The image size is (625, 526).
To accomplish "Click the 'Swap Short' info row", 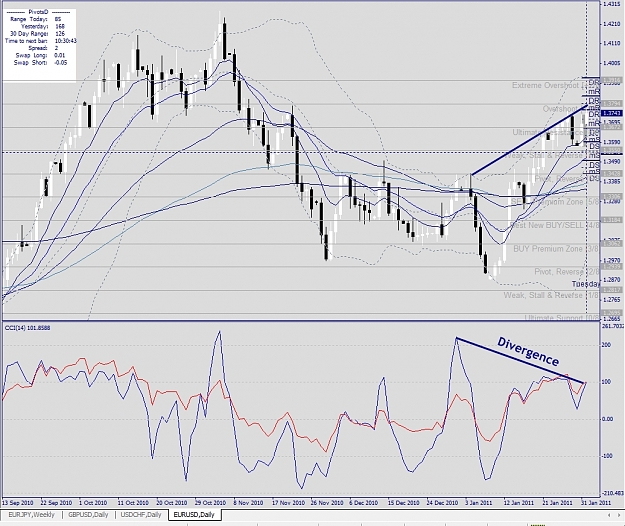I will (x=40, y=62).
